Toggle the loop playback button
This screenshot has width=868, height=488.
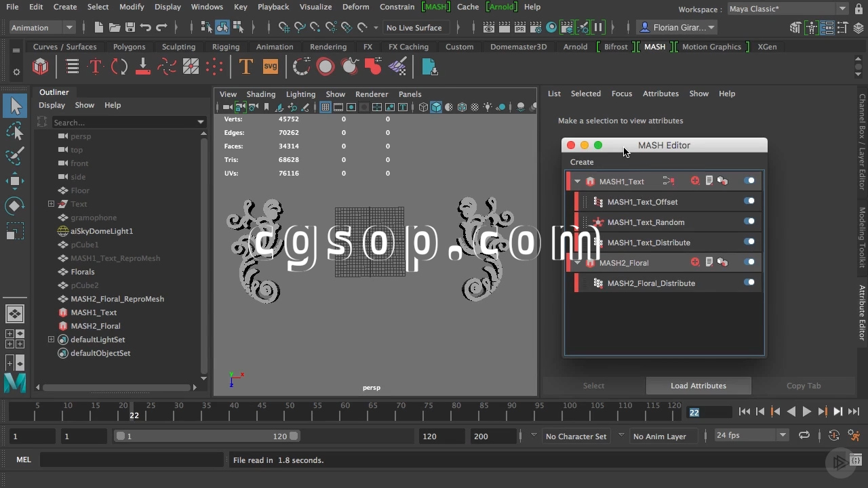[x=804, y=436]
